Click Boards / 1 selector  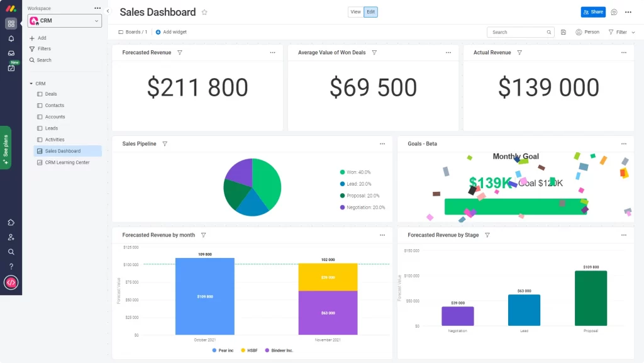[x=133, y=32]
